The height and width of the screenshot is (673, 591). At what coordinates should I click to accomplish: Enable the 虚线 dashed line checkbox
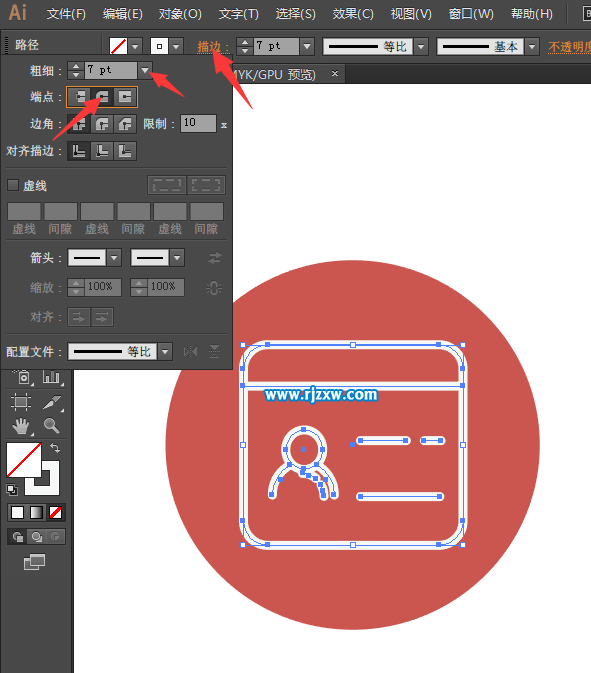click(x=13, y=185)
